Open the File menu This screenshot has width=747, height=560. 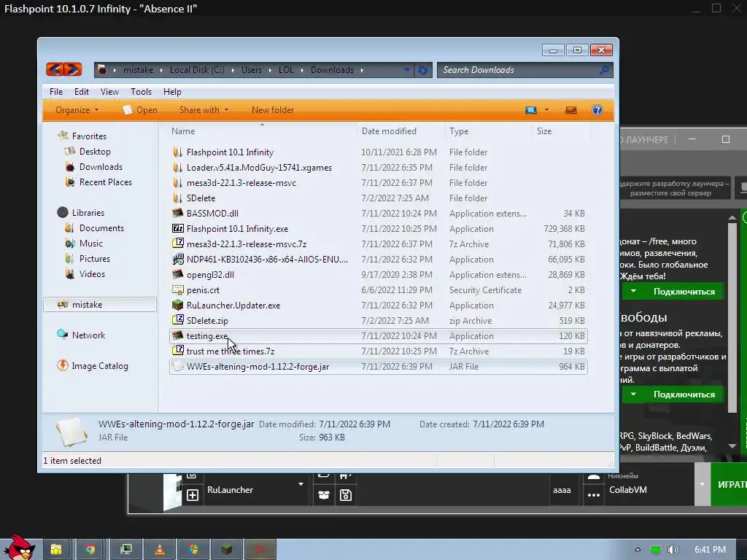coord(56,92)
